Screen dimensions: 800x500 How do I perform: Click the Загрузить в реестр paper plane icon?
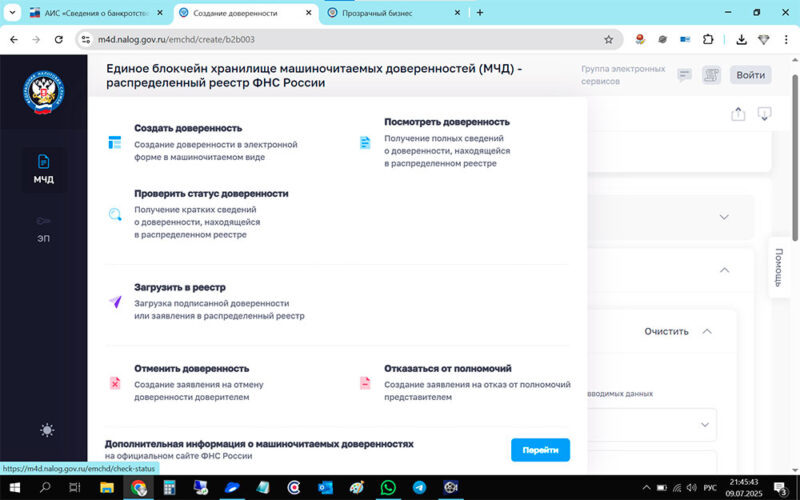pyautogui.click(x=115, y=302)
